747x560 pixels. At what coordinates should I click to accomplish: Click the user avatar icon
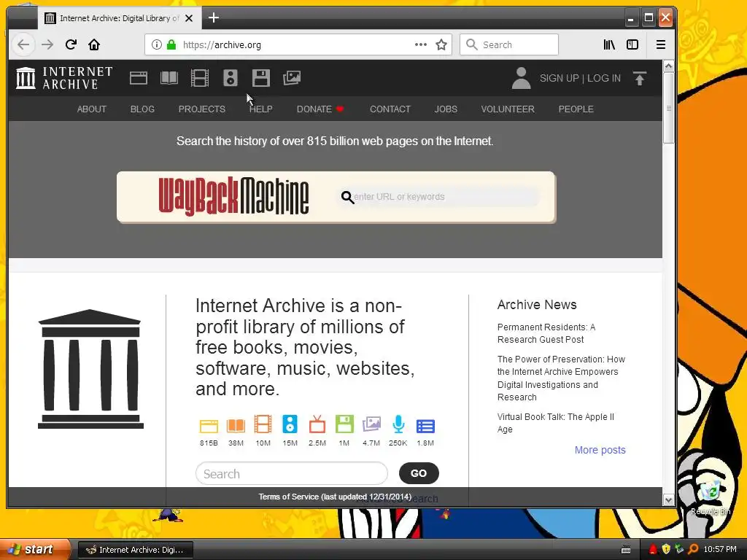521,78
